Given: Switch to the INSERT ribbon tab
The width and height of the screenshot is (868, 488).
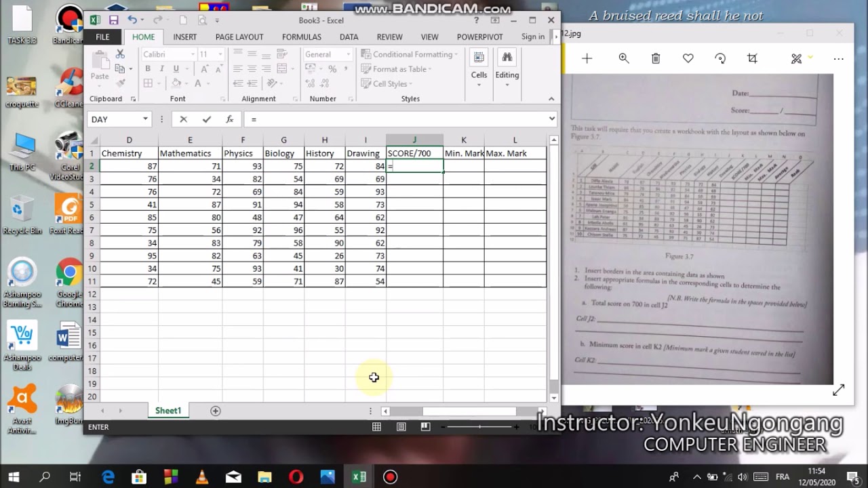Looking at the screenshot, I should [184, 37].
